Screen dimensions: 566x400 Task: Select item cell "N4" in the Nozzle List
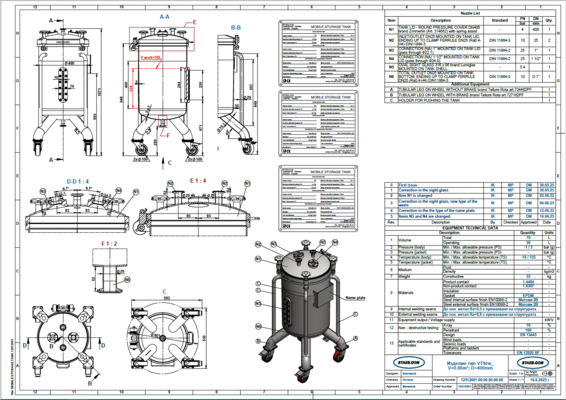tap(392, 58)
